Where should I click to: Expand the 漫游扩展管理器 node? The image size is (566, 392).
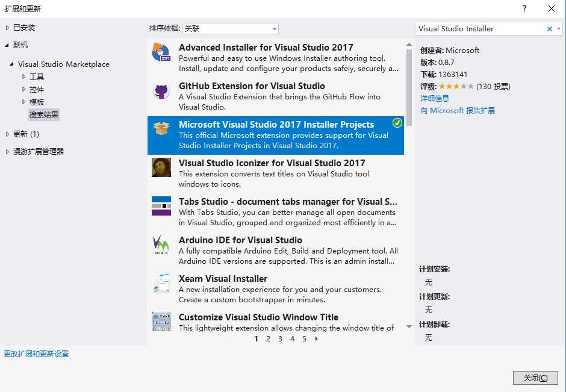tap(7, 152)
